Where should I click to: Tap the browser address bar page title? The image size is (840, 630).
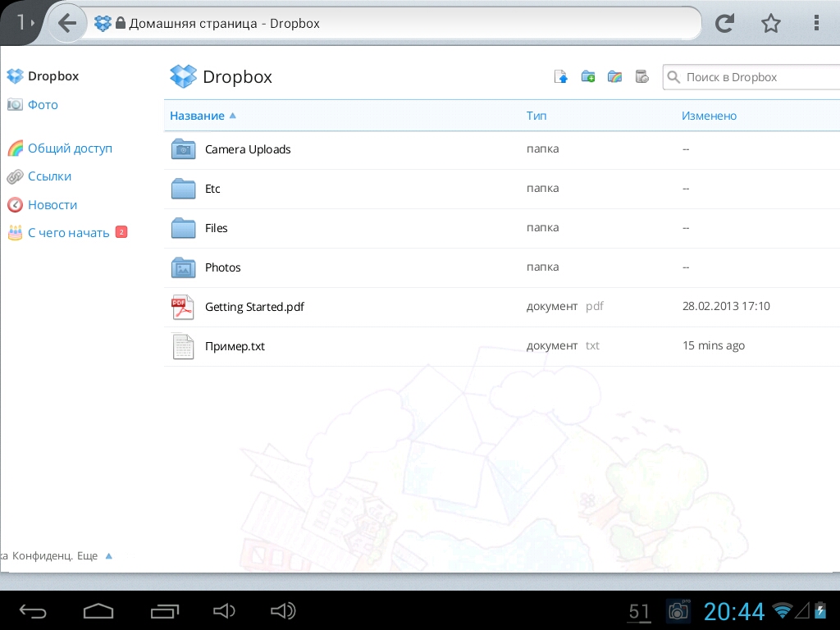point(225,24)
